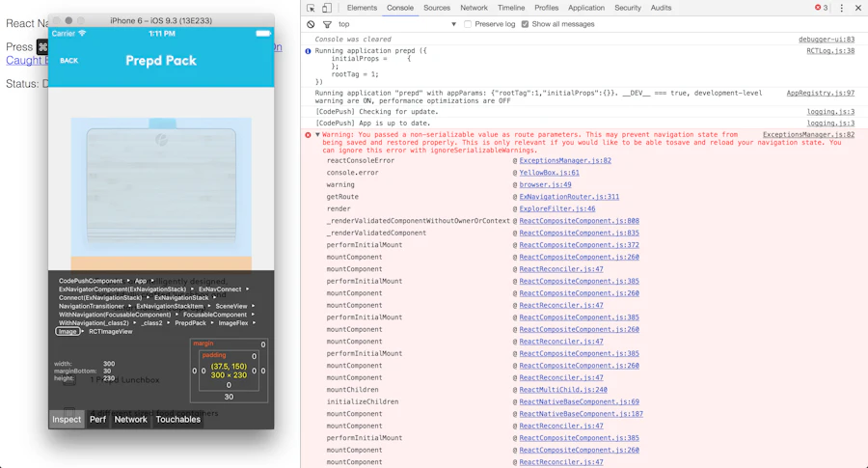This screenshot has width=868, height=468.
Task: Select PrepdPack in component breadcrumb
Action: point(190,323)
